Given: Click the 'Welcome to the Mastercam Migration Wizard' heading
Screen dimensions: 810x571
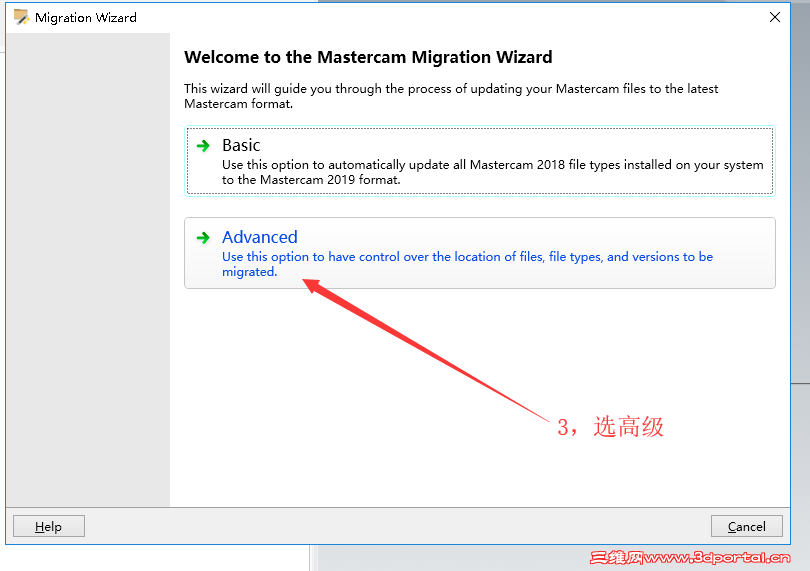Looking at the screenshot, I should click(368, 57).
